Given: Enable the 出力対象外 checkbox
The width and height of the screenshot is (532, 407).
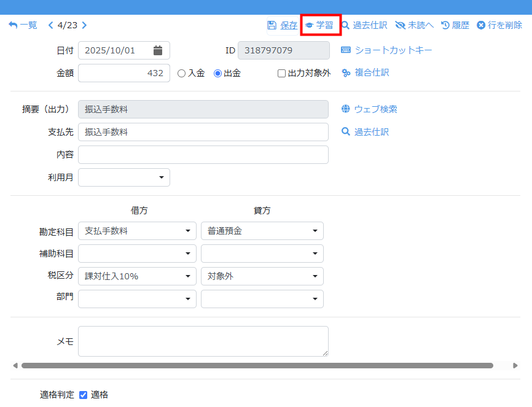Looking at the screenshot, I should [281, 73].
